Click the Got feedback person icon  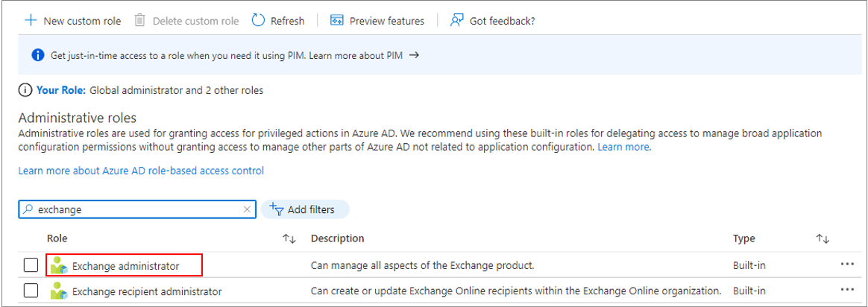[456, 20]
